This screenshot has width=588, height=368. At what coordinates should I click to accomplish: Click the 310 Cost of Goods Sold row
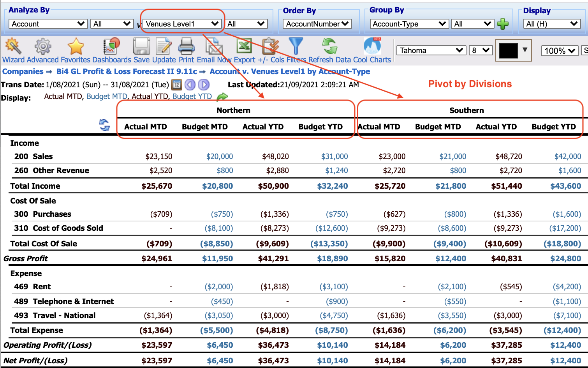click(59, 228)
